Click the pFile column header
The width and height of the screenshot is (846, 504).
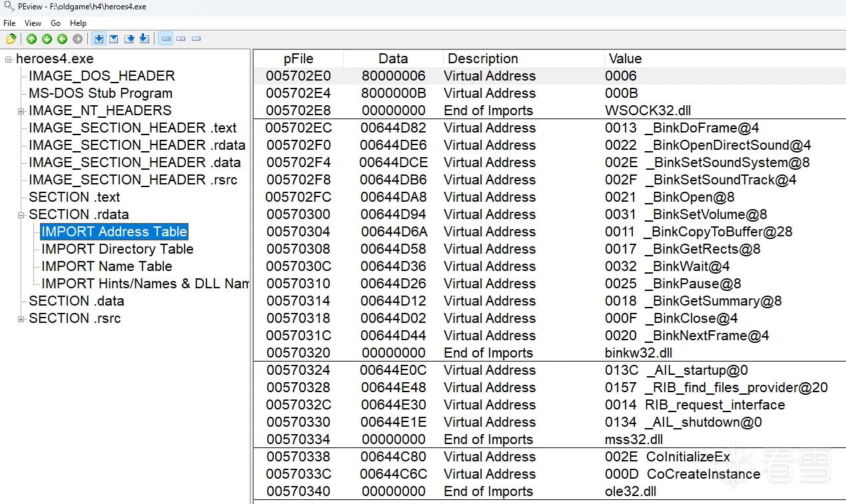(x=298, y=59)
